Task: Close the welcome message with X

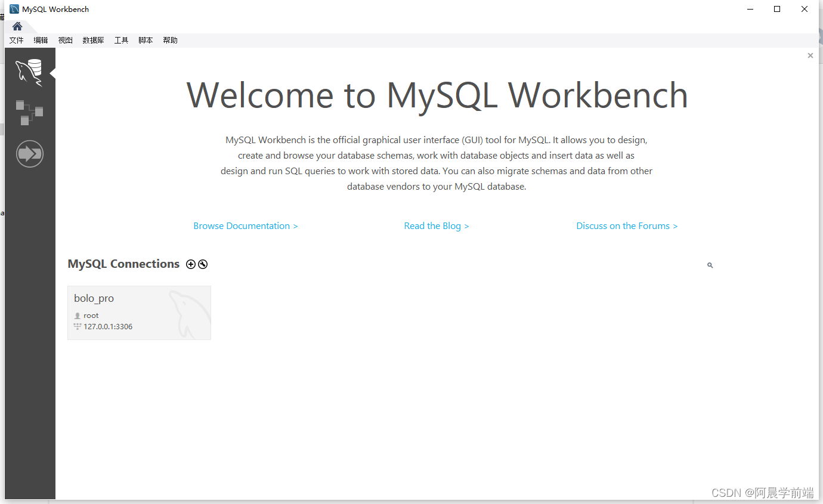Action: click(x=810, y=55)
